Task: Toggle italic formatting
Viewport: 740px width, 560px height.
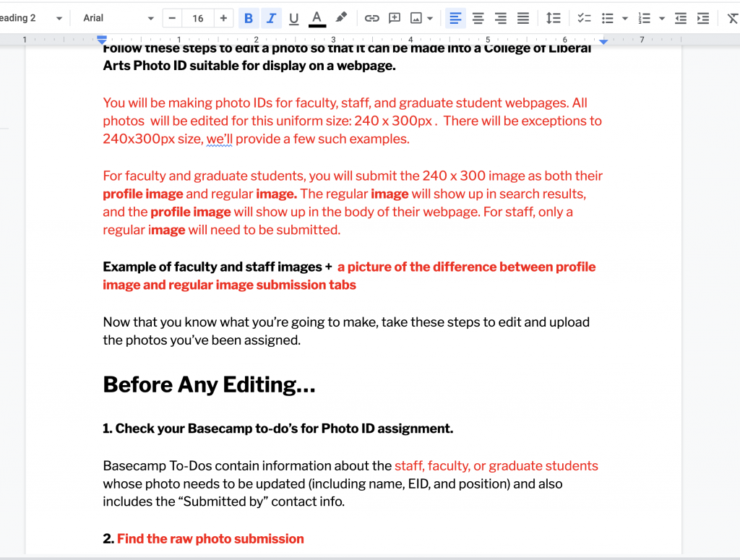Action: [271, 18]
